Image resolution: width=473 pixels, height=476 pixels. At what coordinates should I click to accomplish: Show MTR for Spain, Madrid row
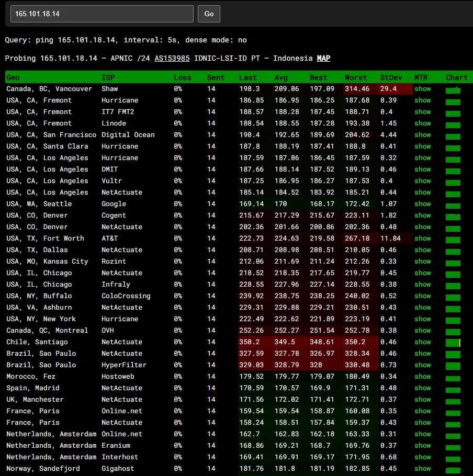tap(423, 388)
